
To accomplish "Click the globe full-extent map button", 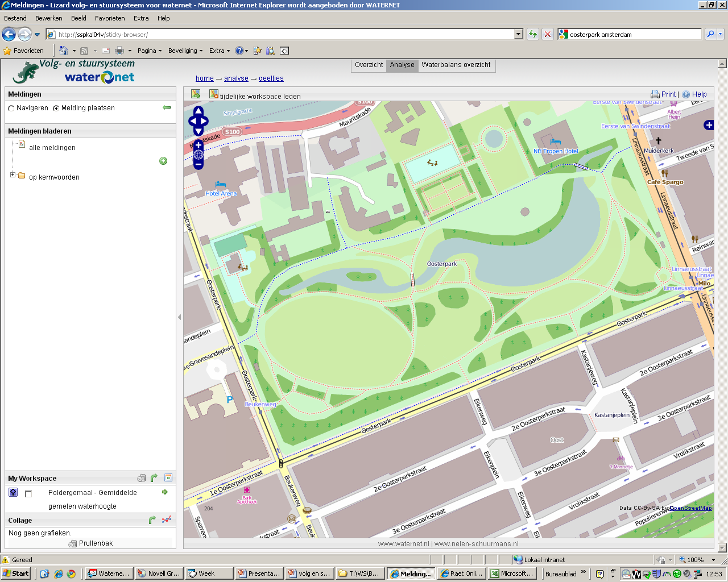I will point(198,155).
